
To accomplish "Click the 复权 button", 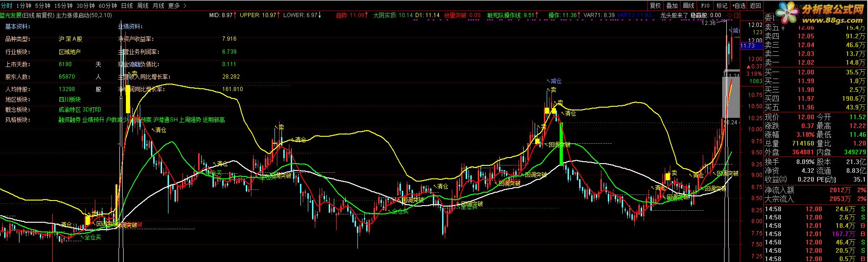I will tap(655, 6).
